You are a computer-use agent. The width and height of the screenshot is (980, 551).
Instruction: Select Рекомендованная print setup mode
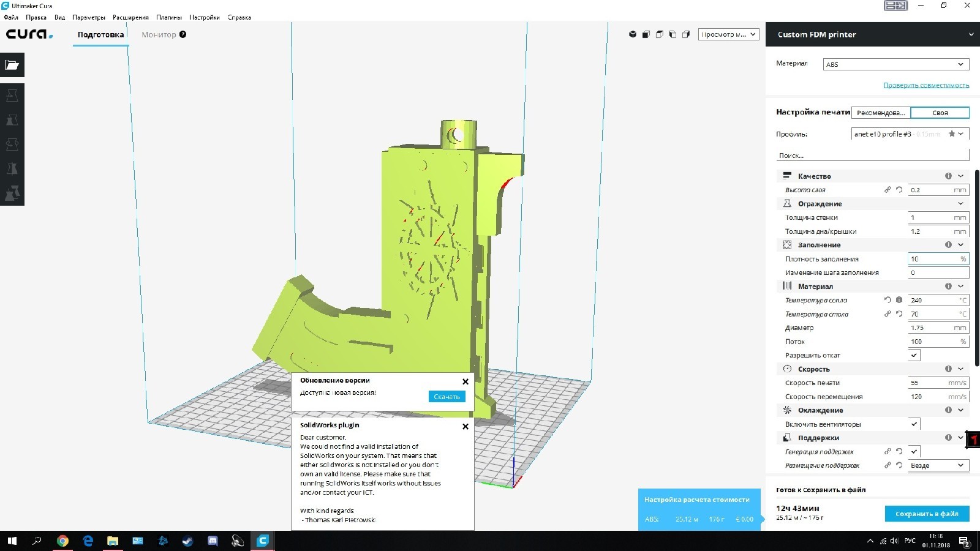tap(881, 113)
